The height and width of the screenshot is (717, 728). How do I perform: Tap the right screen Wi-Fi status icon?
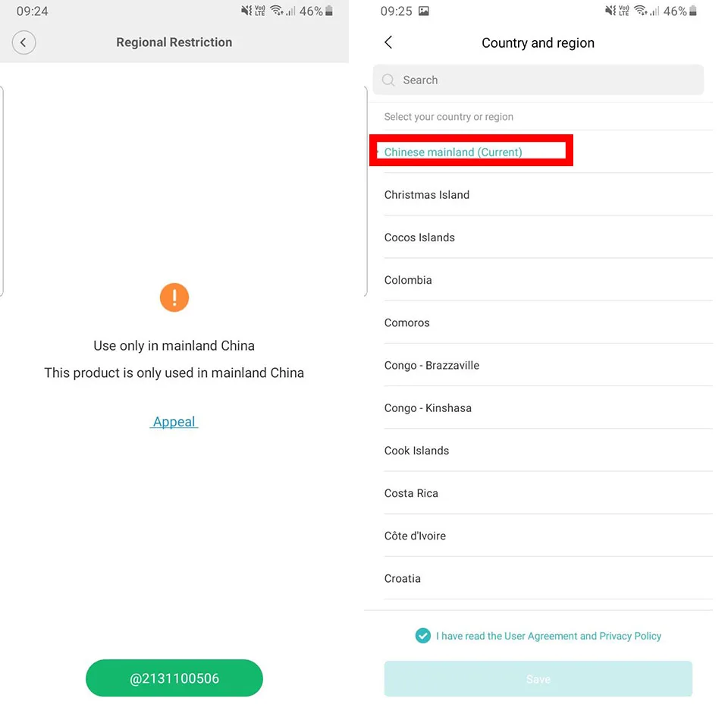coord(641,11)
